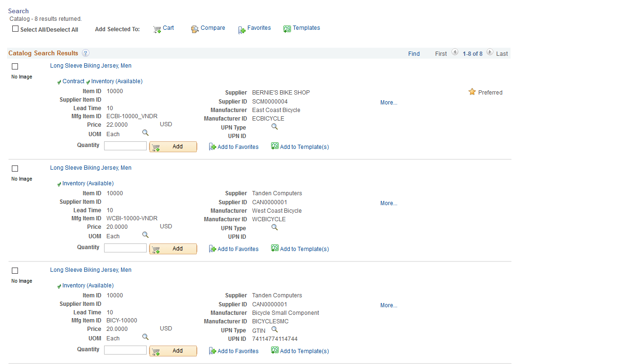This screenshot has height=364, width=625.
Task: Click the previous page arrow in results navigation
Action: click(x=455, y=52)
